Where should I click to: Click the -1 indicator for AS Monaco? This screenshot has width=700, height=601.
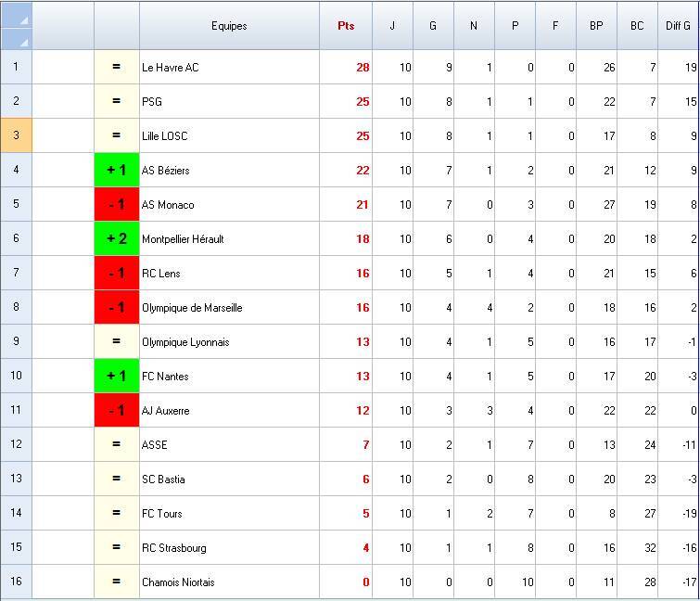117,205
